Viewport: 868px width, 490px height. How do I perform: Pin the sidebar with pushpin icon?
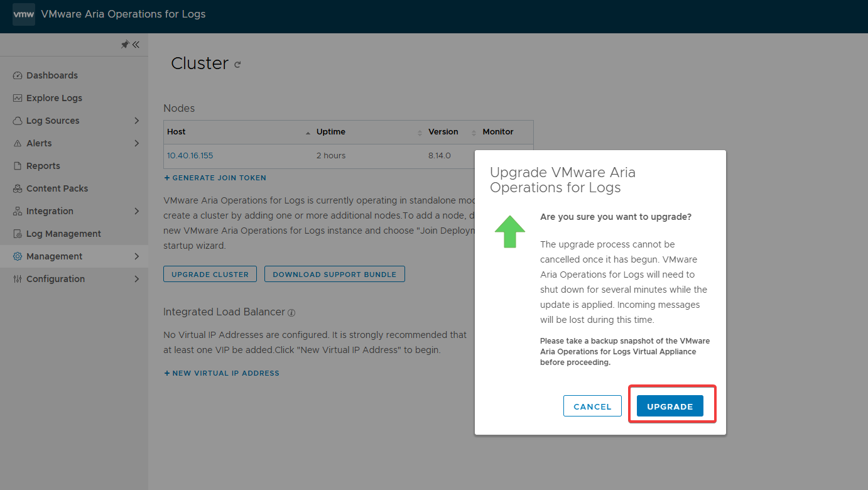[x=124, y=45]
